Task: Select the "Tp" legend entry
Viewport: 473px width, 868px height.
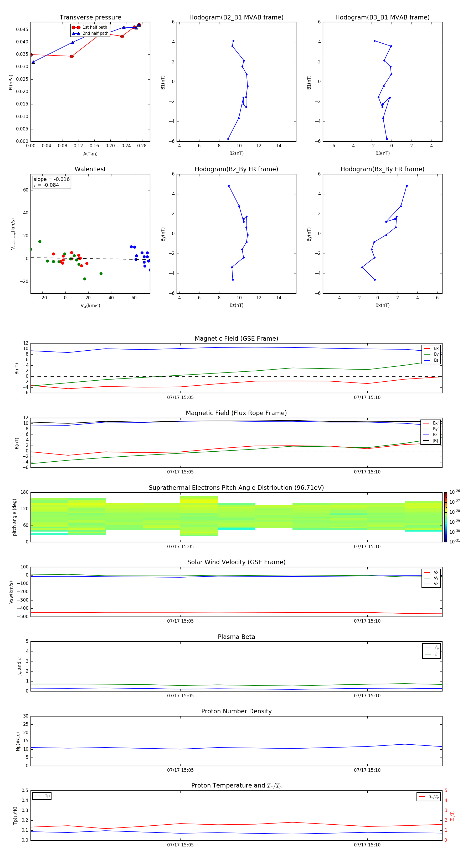Action: pos(42,796)
